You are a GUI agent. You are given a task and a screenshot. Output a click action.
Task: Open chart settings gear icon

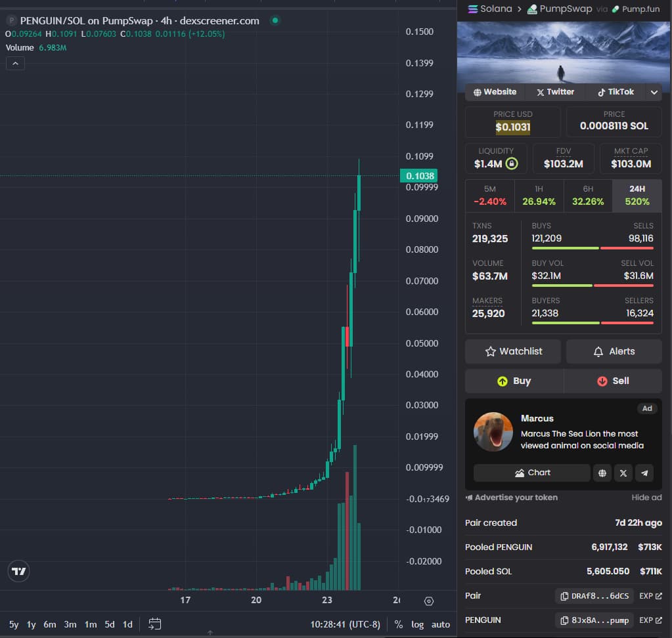[429, 601]
